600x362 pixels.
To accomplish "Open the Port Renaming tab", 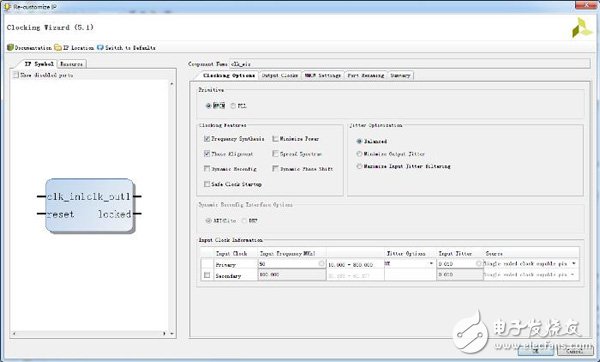I will click(x=365, y=75).
